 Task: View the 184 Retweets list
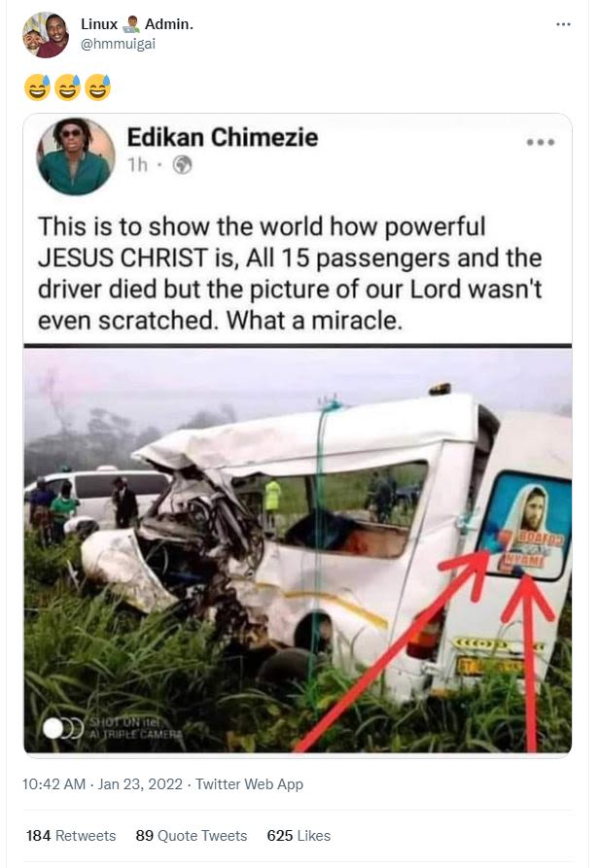click(x=71, y=835)
